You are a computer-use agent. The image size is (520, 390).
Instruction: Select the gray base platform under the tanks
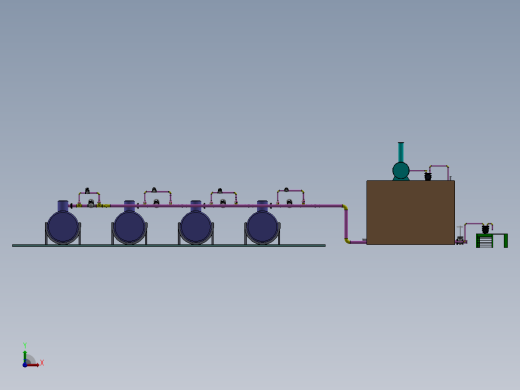pos(169,245)
